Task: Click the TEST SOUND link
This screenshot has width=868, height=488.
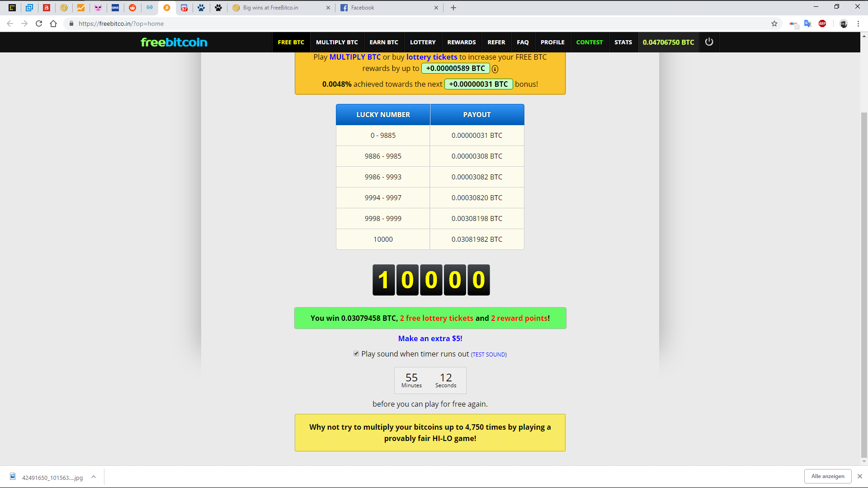Action: pyautogui.click(x=489, y=355)
